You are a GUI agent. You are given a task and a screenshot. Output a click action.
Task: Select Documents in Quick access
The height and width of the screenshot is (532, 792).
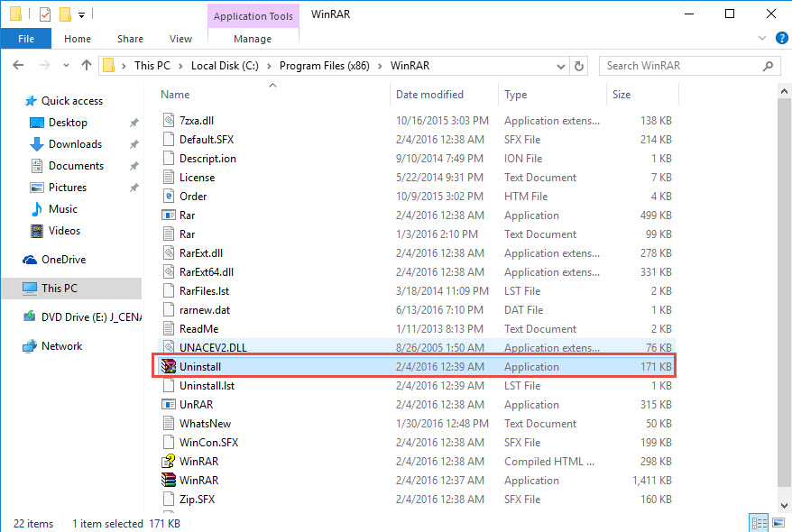click(76, 166)
